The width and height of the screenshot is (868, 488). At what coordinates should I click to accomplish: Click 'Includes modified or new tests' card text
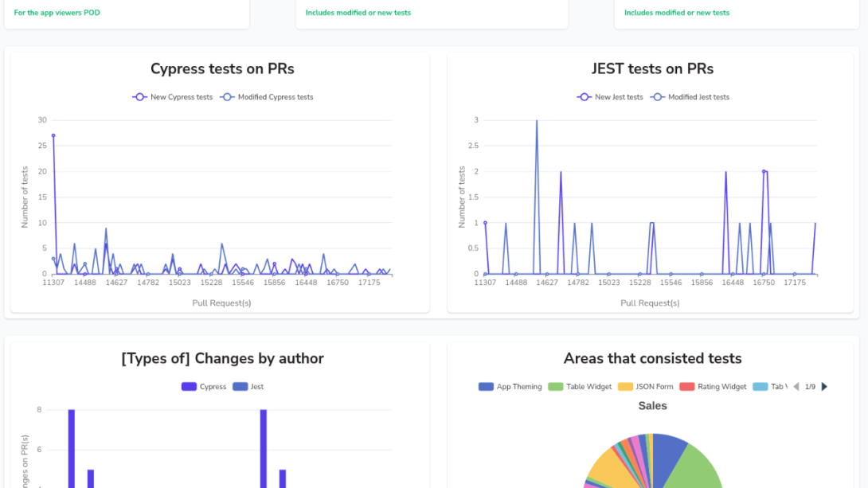[358, 13]
